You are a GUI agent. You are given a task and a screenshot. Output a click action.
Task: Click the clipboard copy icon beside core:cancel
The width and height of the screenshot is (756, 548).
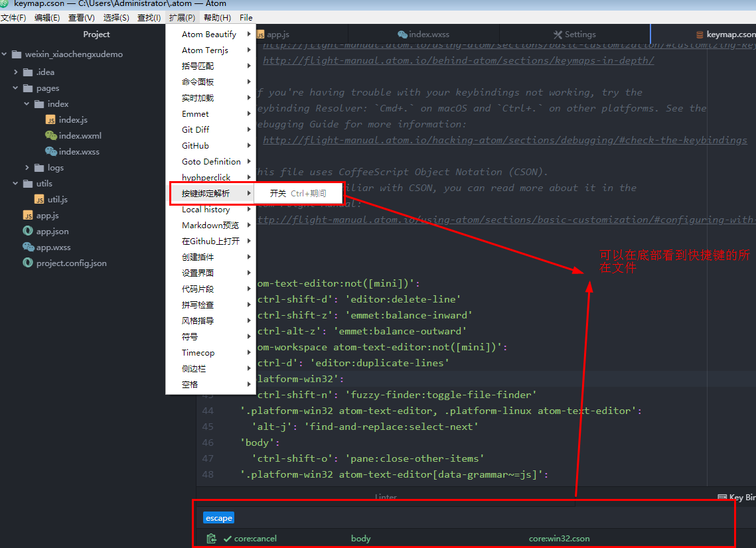211,538
